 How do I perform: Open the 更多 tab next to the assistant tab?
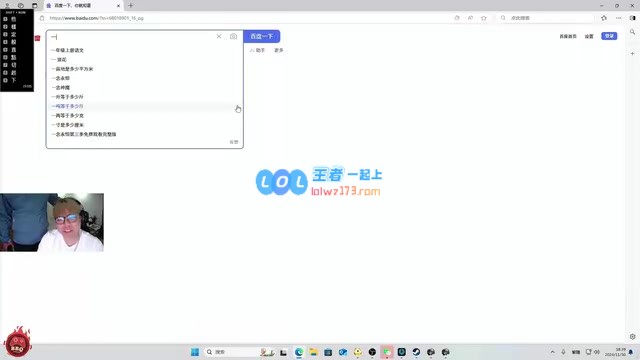pos(279,50)
